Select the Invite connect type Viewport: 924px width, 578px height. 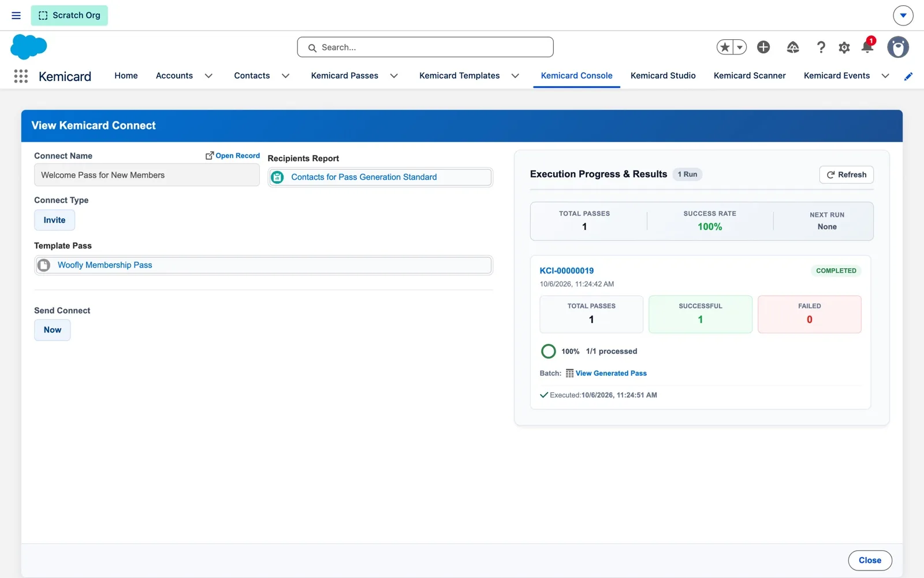(x=54, y=220)
